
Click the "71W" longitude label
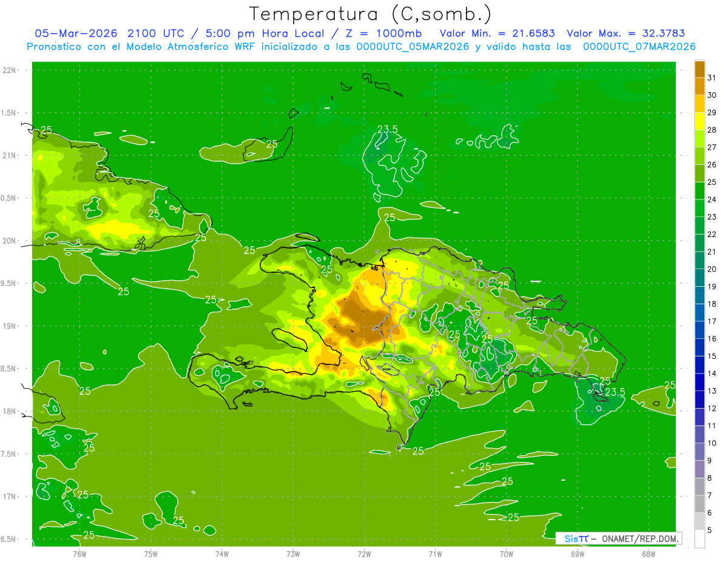tap(435, 554)
